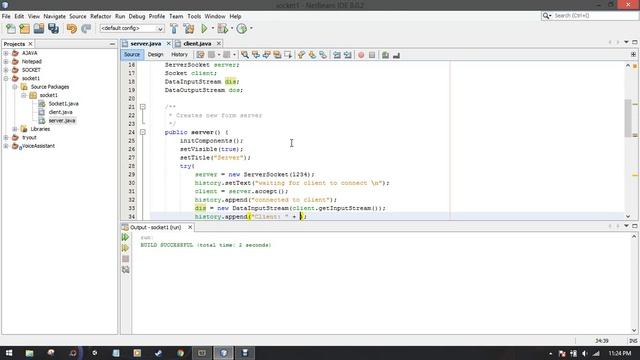Click the red Start Macro Recording icon
This screenshot has width=640, height=360.
coord(361,55)
